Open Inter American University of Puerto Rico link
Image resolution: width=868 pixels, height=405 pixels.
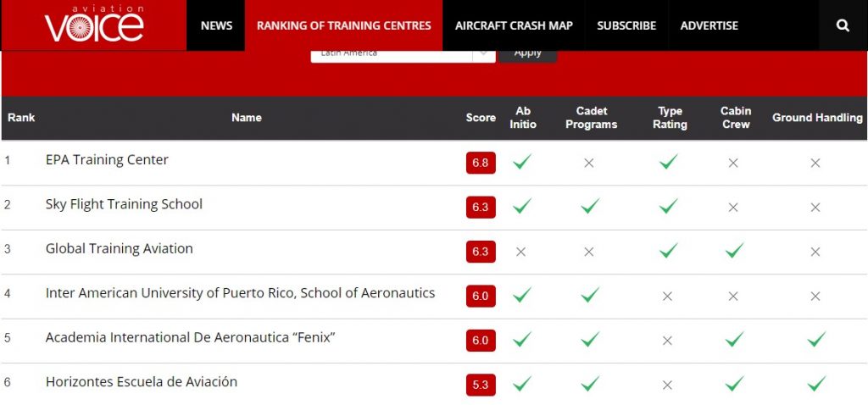click(240, 292)
